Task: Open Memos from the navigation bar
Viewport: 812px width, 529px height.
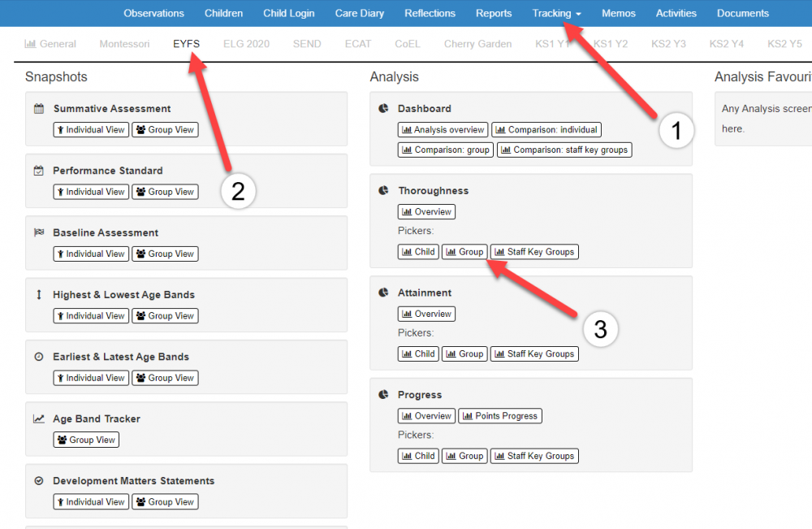Action: (x=618, y=14)
